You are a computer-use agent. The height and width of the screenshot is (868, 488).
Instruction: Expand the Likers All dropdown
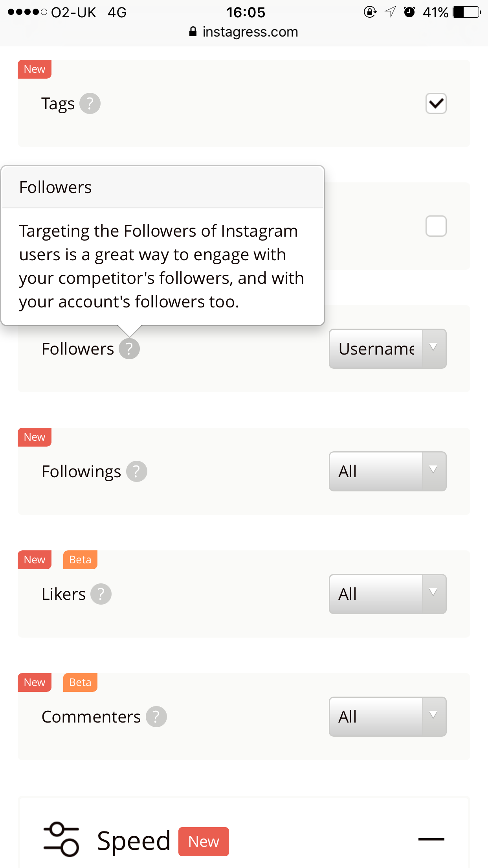388,594
